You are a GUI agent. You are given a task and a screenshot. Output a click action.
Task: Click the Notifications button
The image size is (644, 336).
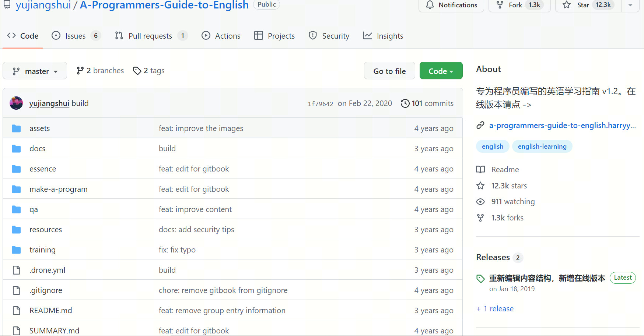click(451, 5)
